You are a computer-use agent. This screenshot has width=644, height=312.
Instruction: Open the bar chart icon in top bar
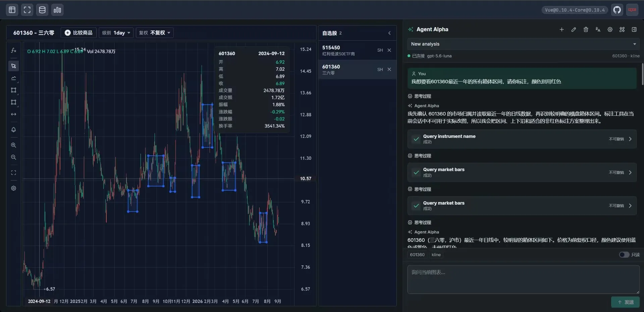click(57, 10)
